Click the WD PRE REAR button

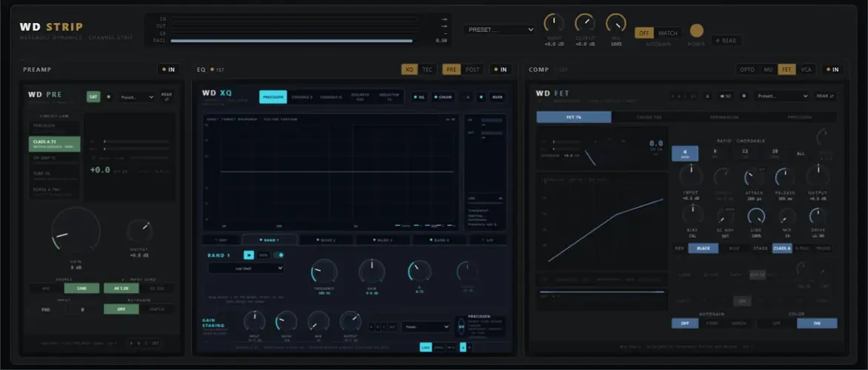[167, 97]
